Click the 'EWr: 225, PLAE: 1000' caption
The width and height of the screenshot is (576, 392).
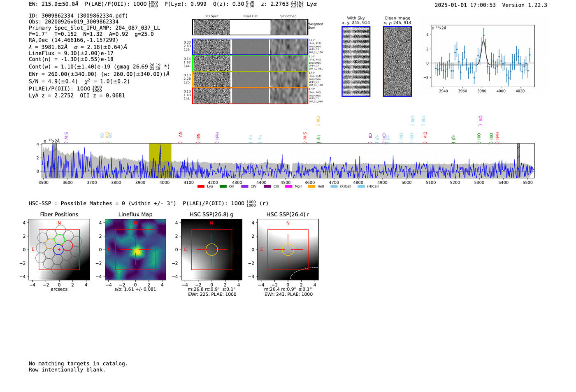click(212, 295)
